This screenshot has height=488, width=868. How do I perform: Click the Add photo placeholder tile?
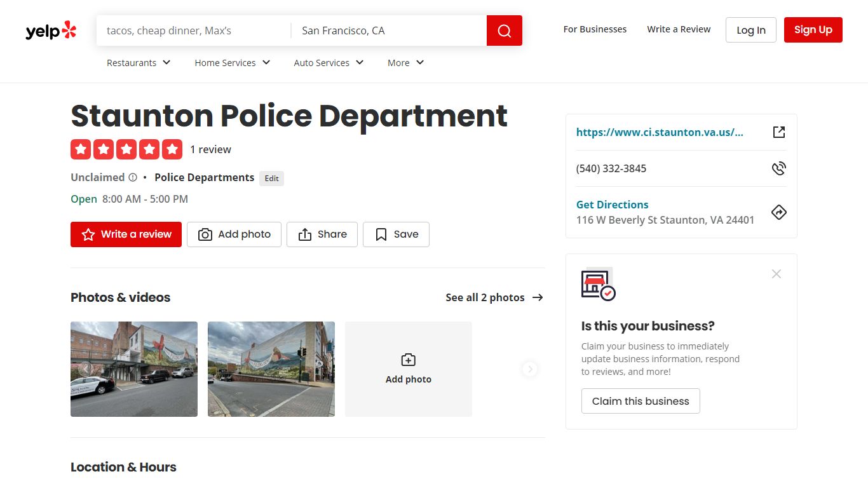(x=409, y=369)
